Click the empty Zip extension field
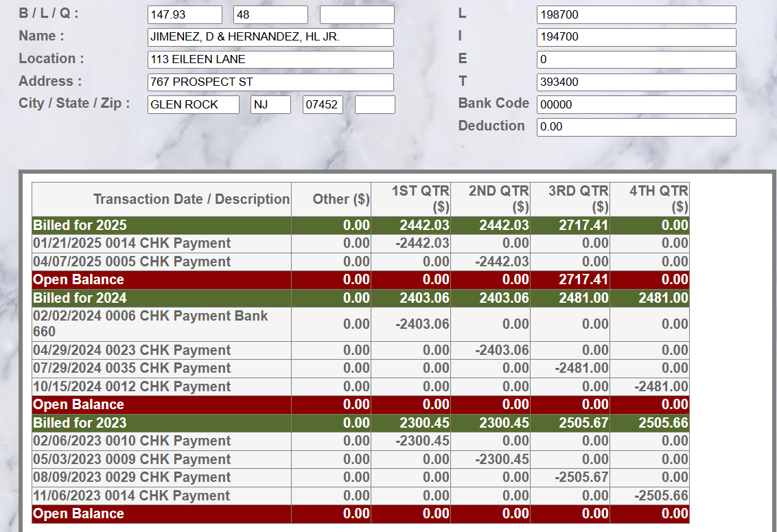 pos(375,105)
